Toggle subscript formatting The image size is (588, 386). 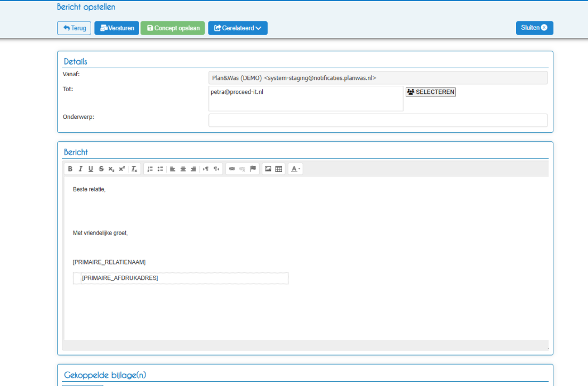[x=111, y=169]
